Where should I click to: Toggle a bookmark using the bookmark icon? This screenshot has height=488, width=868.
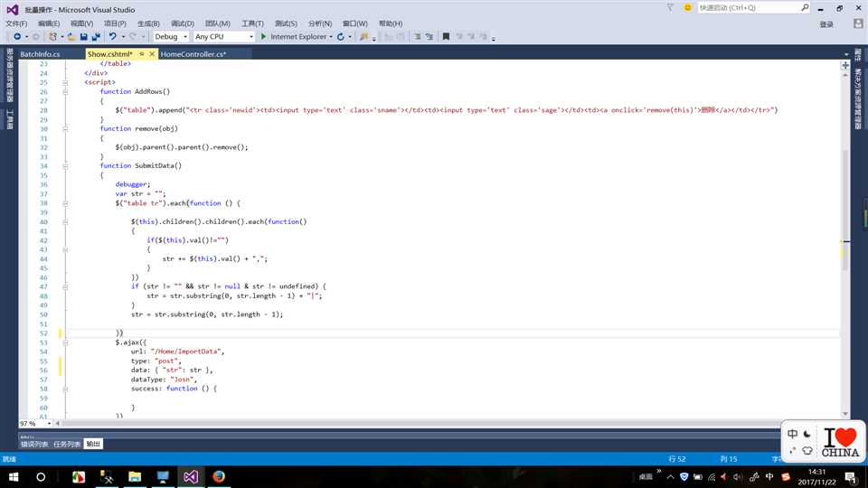[x=446, y=36]
